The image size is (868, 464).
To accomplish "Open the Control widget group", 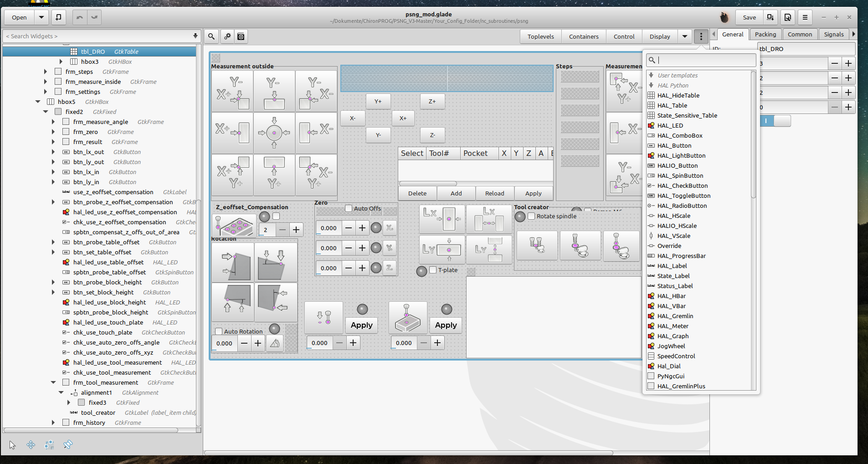I will (624, 36).
